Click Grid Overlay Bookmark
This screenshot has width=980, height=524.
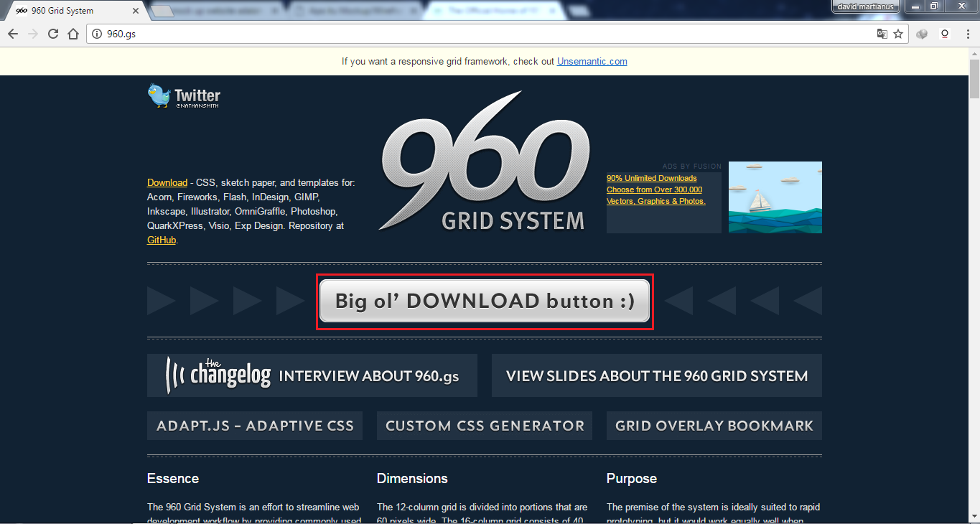click(x=714, y=425)
